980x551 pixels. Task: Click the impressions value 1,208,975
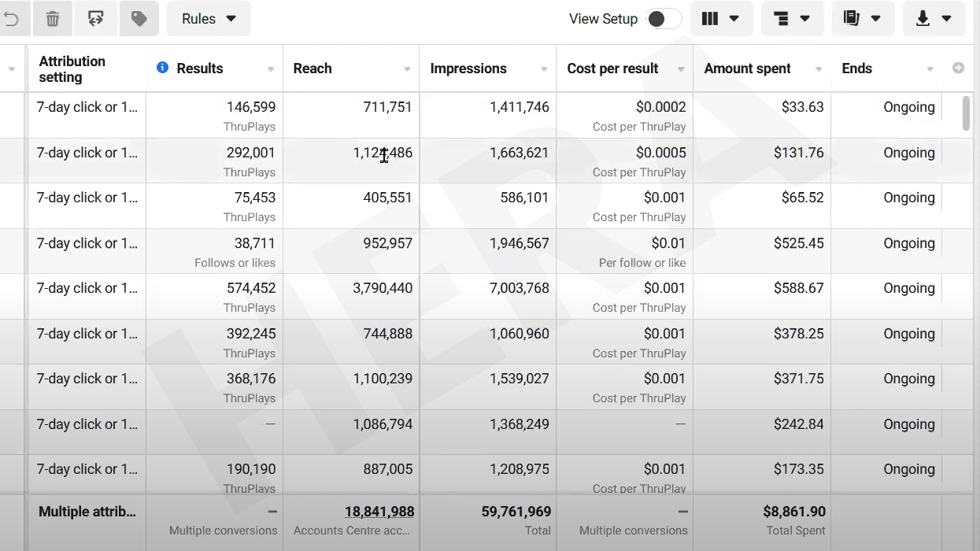tap(520, 469)
